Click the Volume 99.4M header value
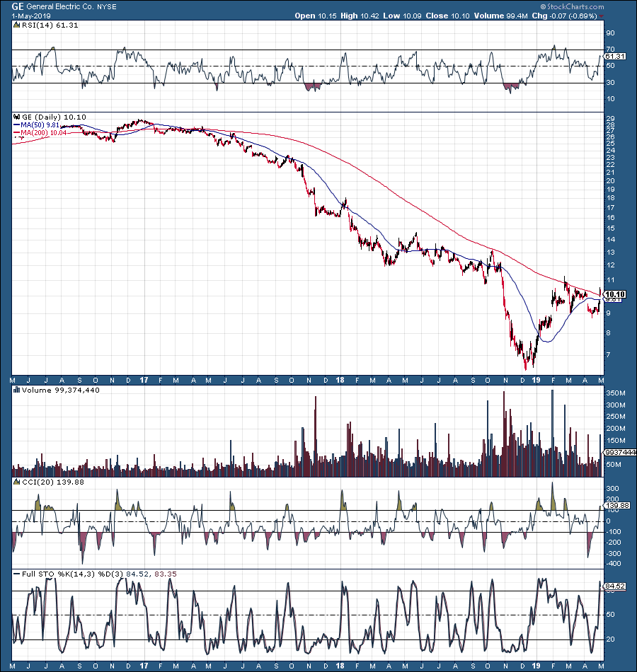This screenshot has height=672, width=637. pyautogui.click(x=500, y=16)
